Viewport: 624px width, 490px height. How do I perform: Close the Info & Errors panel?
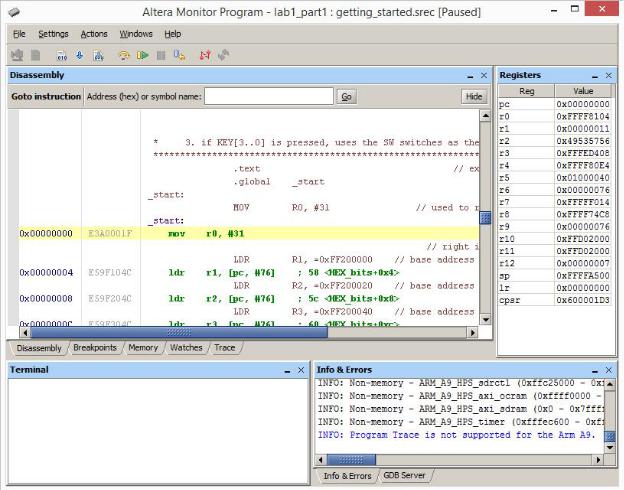(x=608, y=370)
